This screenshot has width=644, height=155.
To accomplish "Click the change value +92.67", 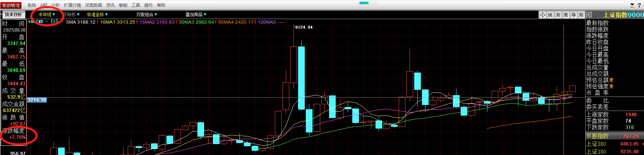I will (18, 124).
